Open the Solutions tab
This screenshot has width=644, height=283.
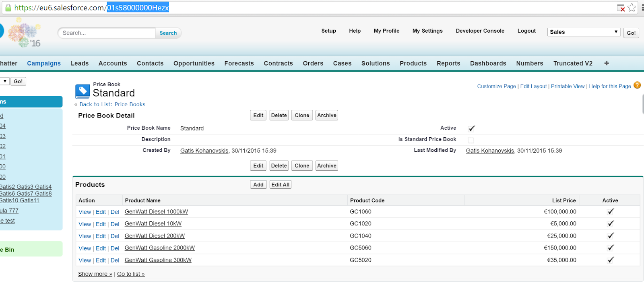[x=376, y=63]
